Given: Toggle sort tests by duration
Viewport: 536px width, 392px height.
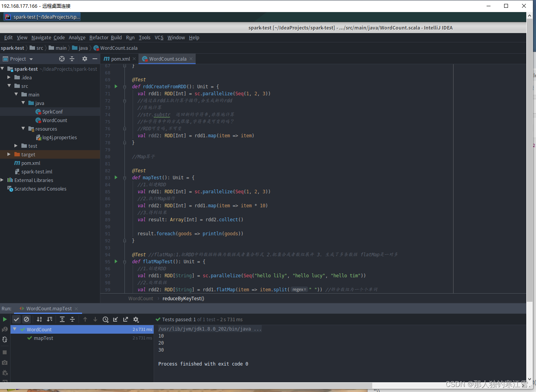Looking at the screenshot, I should (x=49, y=319).
